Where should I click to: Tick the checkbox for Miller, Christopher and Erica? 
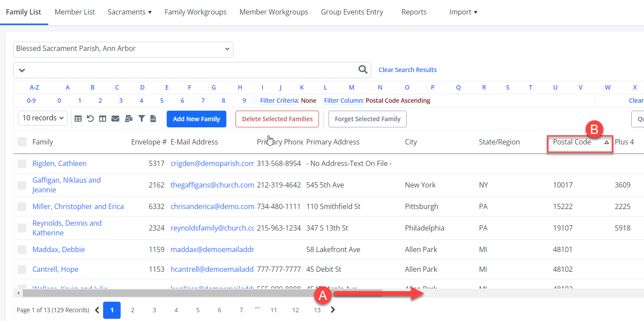point(22,206)
